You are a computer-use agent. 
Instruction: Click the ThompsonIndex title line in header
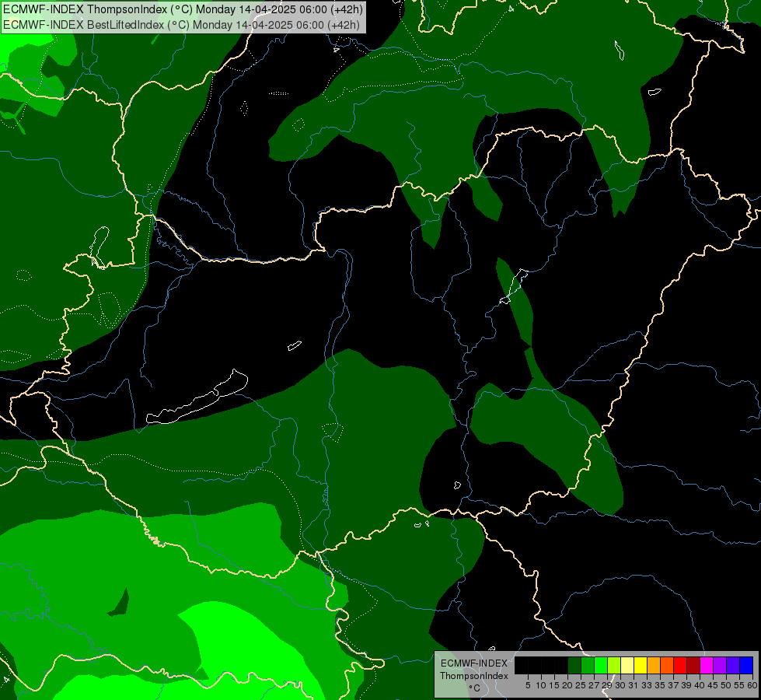tap(183, 9)
